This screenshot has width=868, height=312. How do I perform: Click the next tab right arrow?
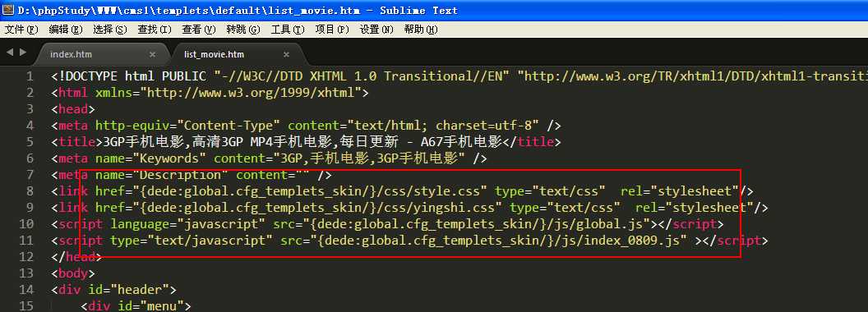tap(23, 52)
